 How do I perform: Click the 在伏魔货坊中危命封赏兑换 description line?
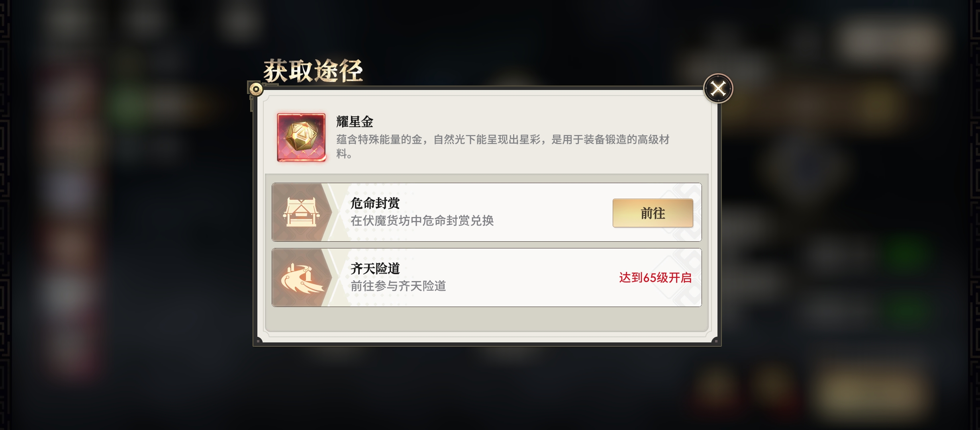coord(422,220)
